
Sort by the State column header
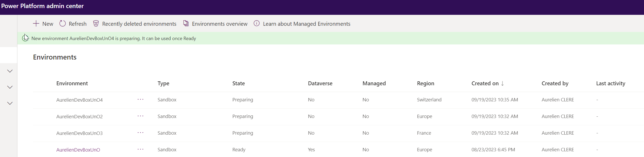238,83
